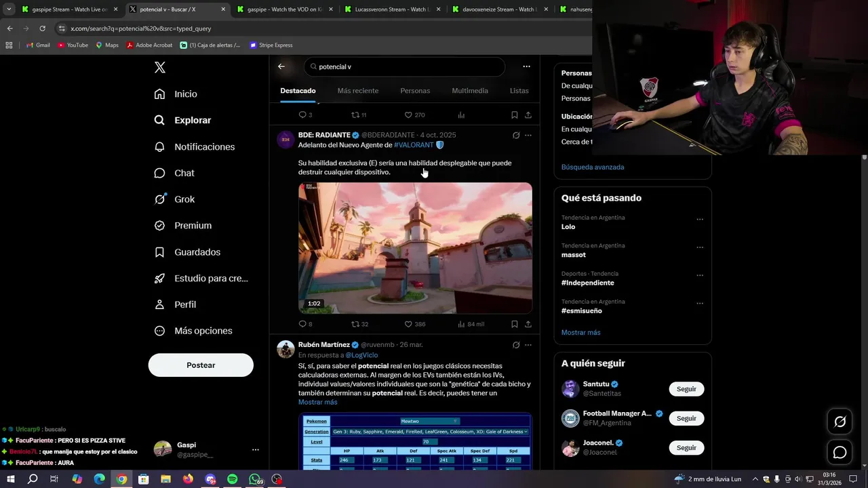Click the back arrow beside search box
Image resolution: width=868 pixels, height=488 pixels.
tap(281, 66)
